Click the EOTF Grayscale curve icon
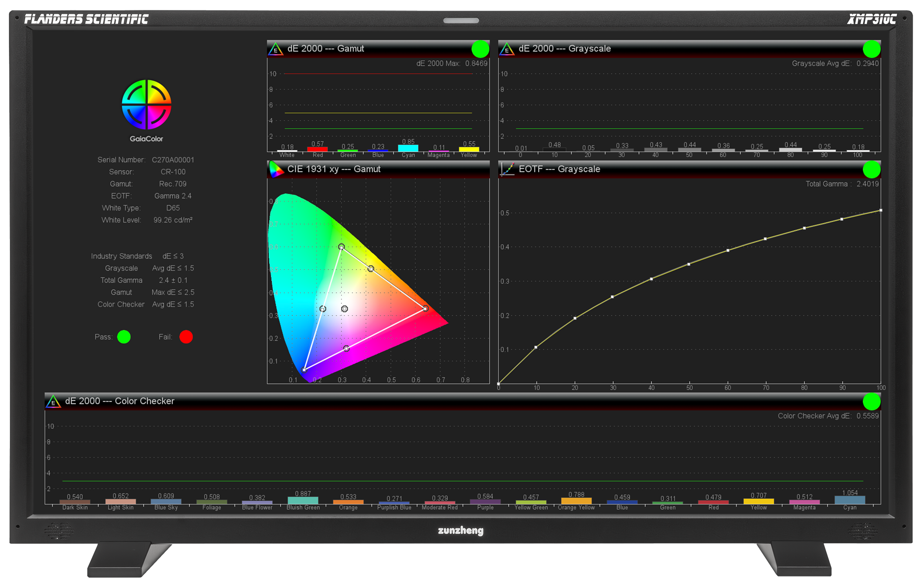Viewport: 924px width, 586px height. click(507, 169)
